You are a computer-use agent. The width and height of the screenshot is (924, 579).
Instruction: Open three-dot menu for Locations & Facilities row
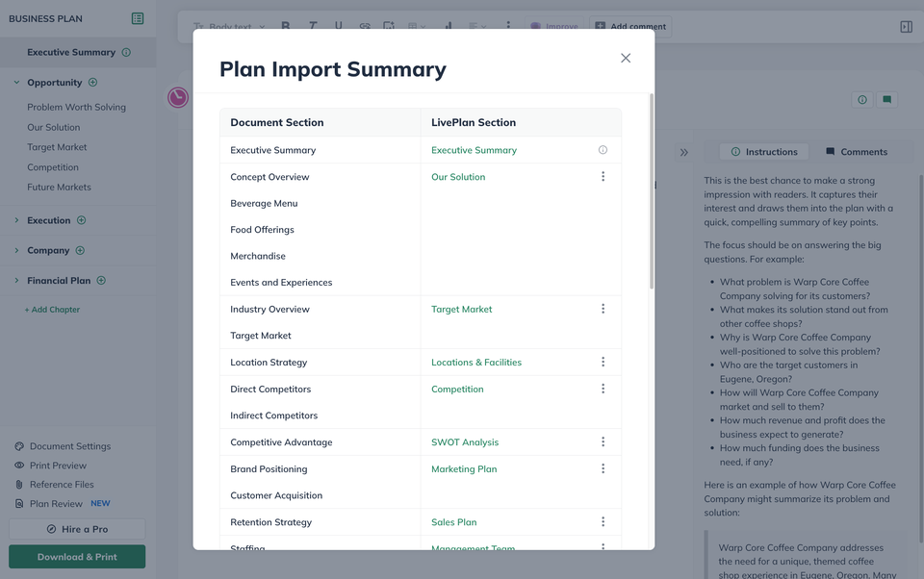point(603,362)
